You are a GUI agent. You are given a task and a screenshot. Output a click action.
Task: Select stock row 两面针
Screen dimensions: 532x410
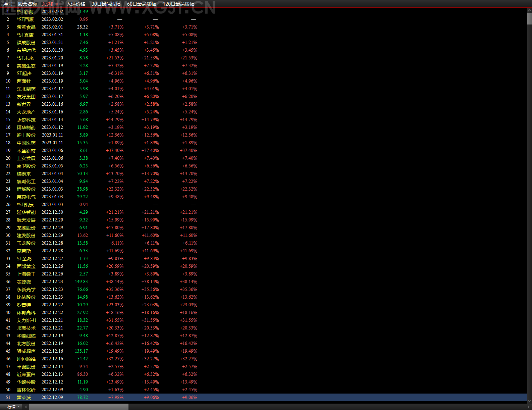263,81
